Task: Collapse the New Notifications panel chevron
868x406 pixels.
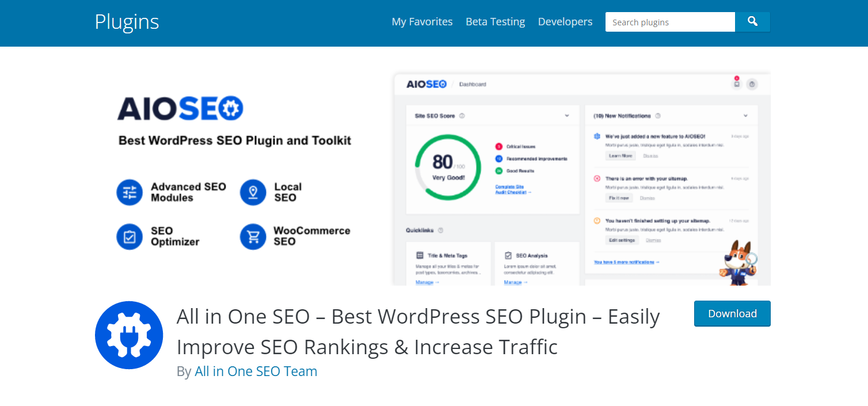Action: point(745,116)
